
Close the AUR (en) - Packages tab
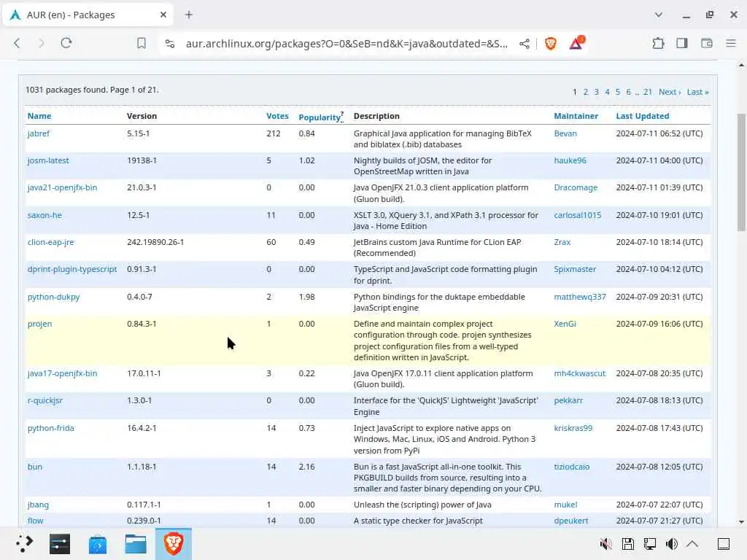pos(163,15)
